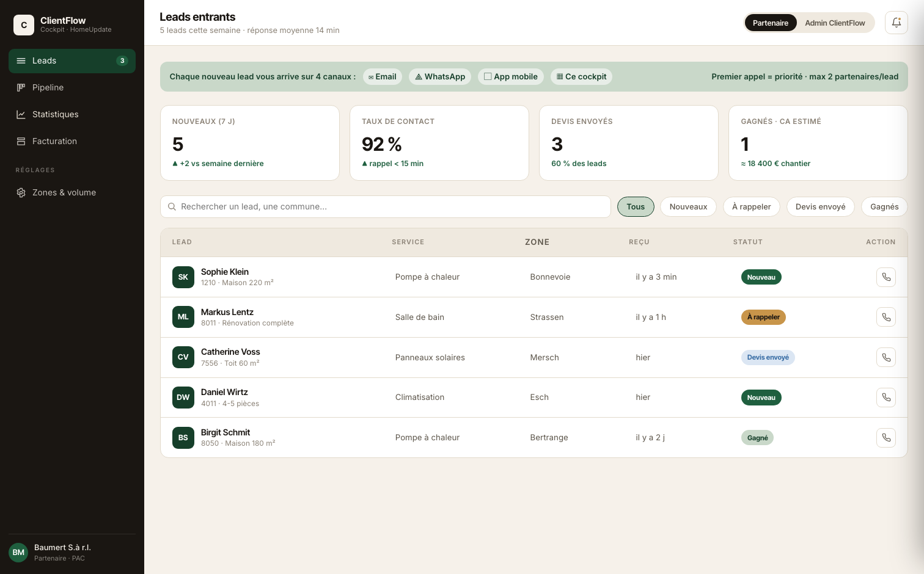924x574 pixels.
Task: Call Catherine Voss via phone icon
Action: (x=886, y=357)
